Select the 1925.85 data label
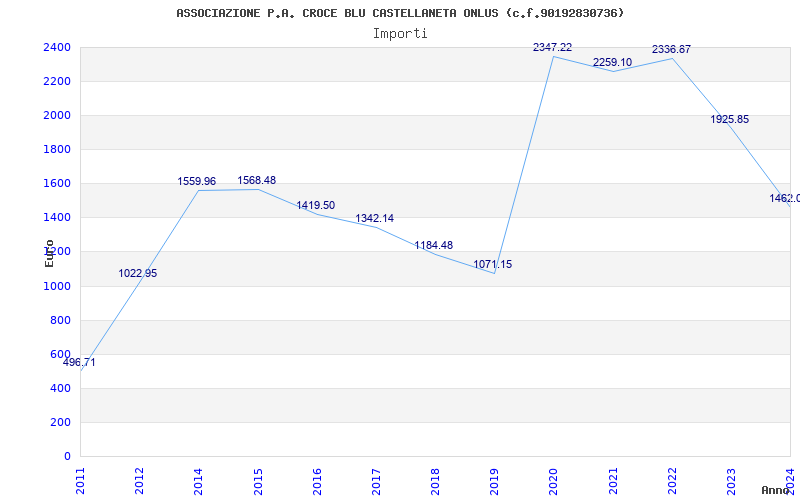The width and height of the screenshot is (800, 500). tap(730, 119)
